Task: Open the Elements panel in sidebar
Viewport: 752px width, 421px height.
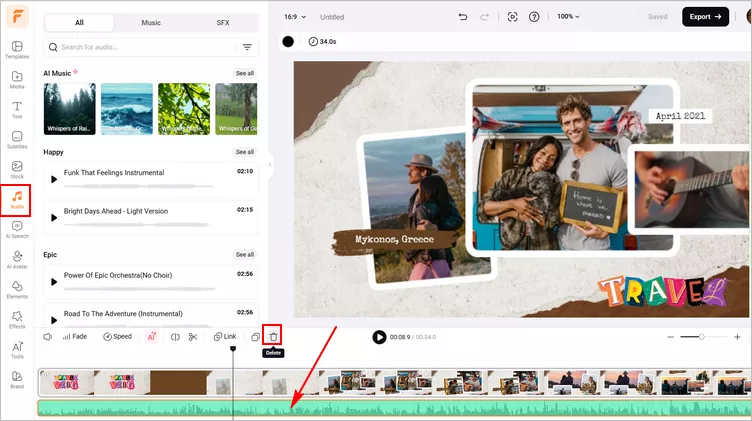Action: pos(17,290)
